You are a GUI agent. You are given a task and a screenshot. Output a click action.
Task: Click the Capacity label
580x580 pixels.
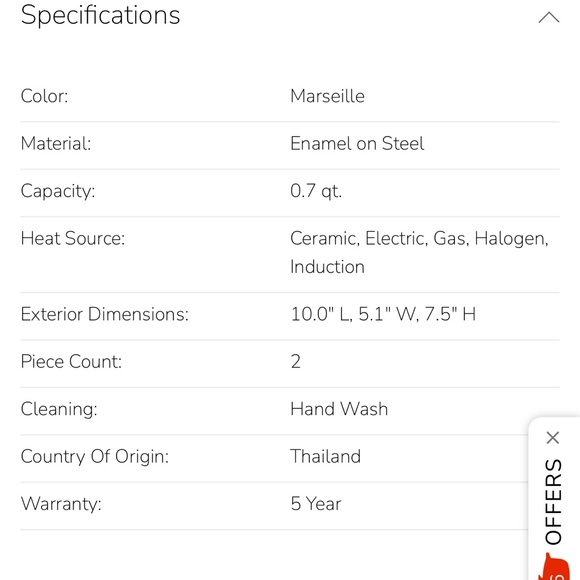point(58,191)
